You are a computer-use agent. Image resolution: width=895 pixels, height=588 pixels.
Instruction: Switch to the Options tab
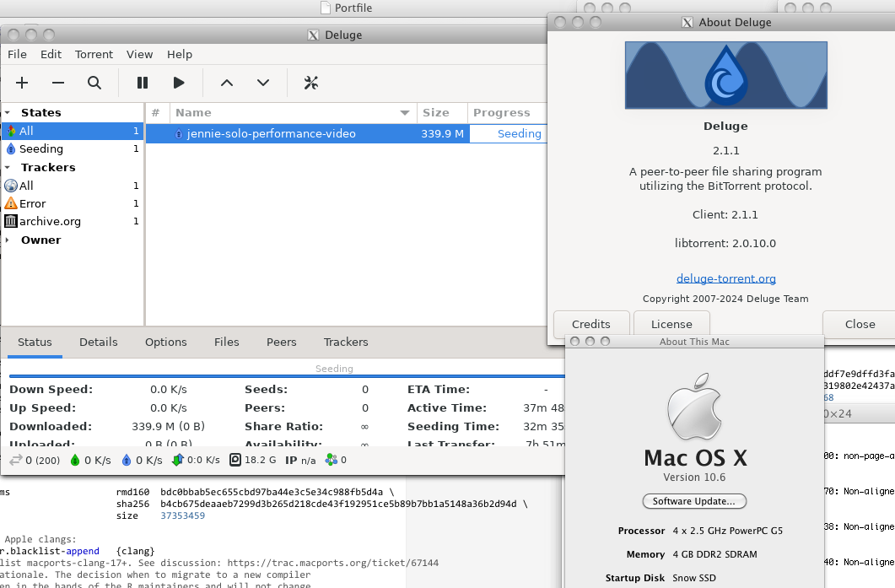click(x=165, y=342)
